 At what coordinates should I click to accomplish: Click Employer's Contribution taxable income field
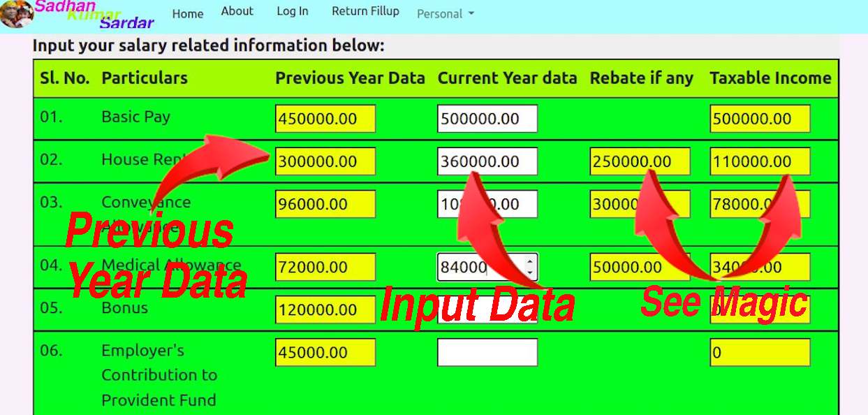click(759, 352)
